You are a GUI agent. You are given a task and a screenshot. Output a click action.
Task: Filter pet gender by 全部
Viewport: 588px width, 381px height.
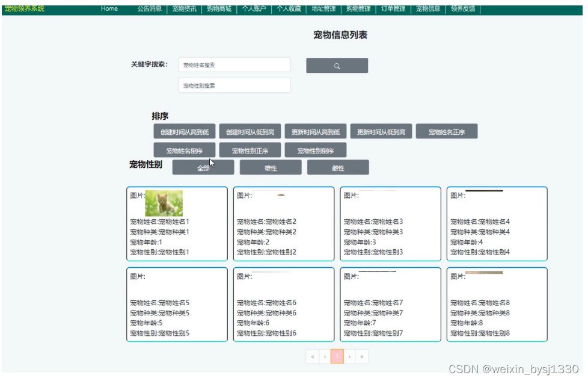coord(203,167)
